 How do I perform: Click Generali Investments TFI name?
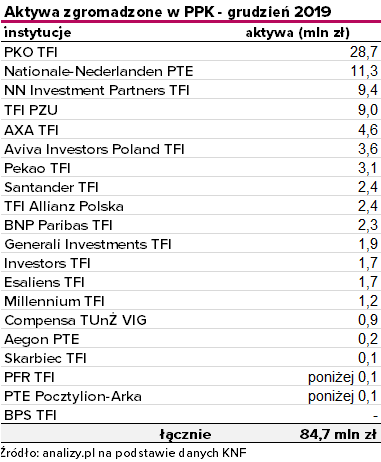[x=88, y=244]
